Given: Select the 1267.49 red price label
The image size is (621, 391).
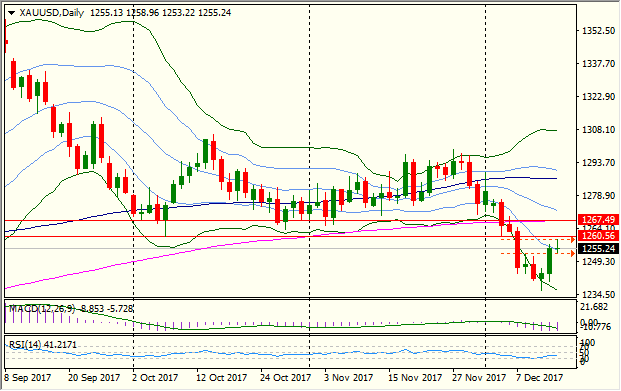Looking at the screenshot, I should 598,220.
